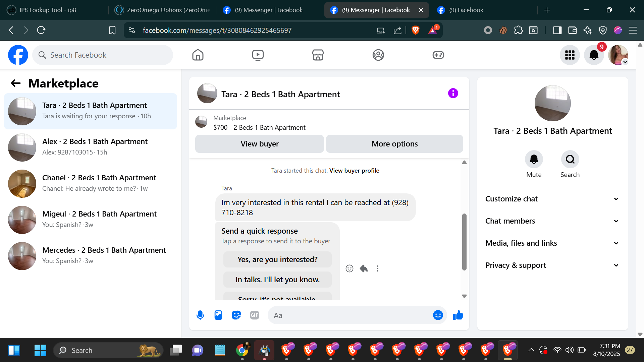Open the Facebook Marketplace nav icon
Viewport: 644px width, 362px height.
[x=318, y=55]
